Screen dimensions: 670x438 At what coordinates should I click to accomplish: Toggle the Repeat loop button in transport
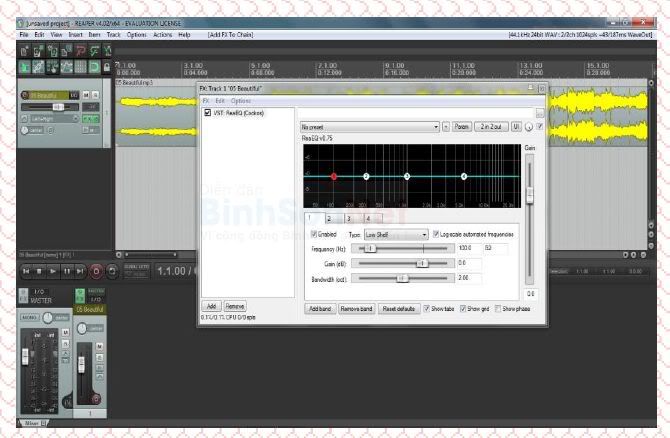(113, 270)
